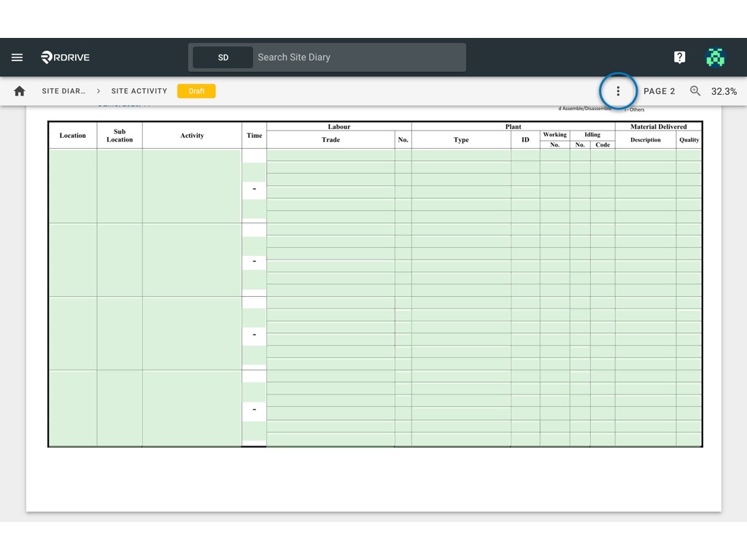Viewport: 747px width, 560px height.
Task: Click the first row's Sub Location cell
Action: point(120,186)
